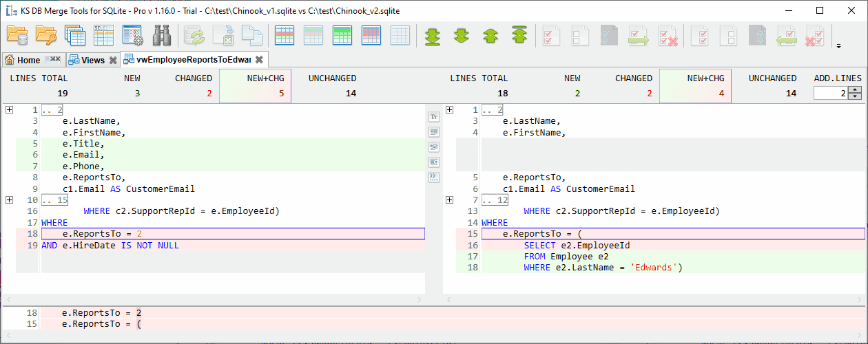Open the stacked tables toolbar icon
The width and height of the screenshot is (868, 344).
[75, 35]
